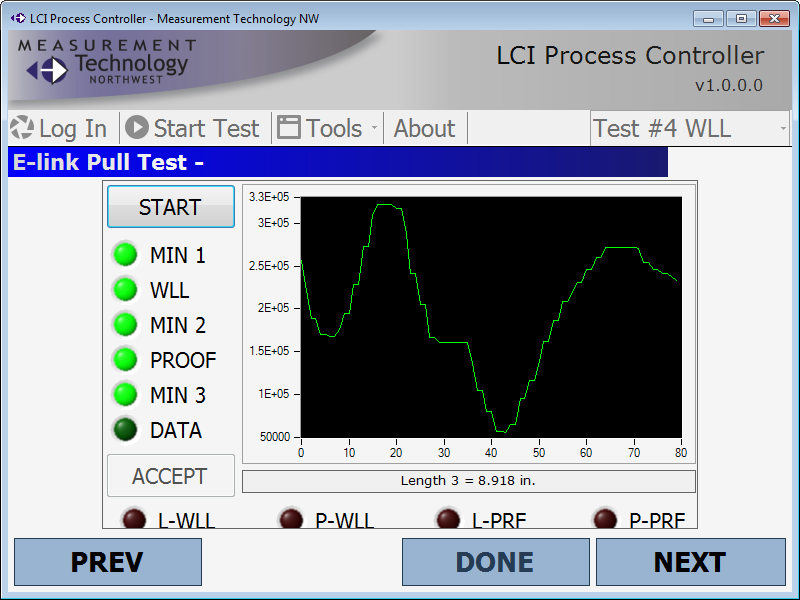Toggle the P-WLL indicator
Image resolution: width=800 pixels, height=600 pixels.
[291, 518]
